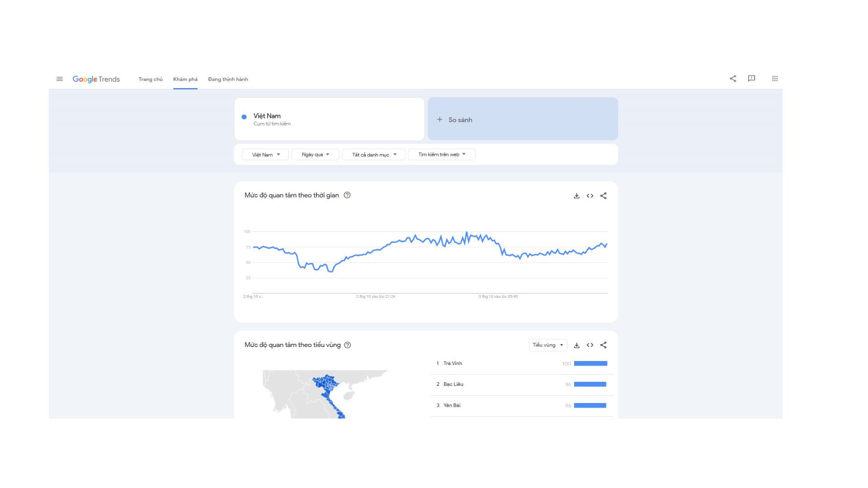868x488 pixels.
Task: Embed the subregion interest widget
Action: click(x=590, y=345)
